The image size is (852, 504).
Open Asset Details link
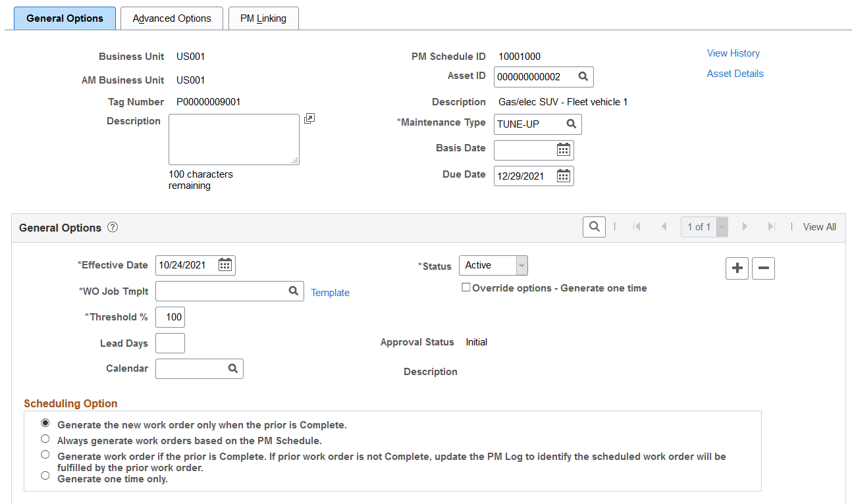click(735, 74)
